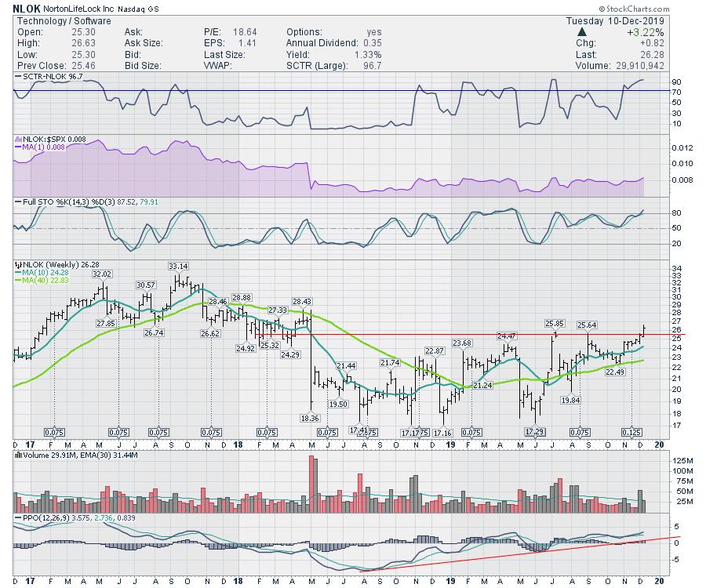The image size is (706, 588).
Task: Click the bar-chart icon before NLOK (Weekly)
Action: (x=19, y=265)
